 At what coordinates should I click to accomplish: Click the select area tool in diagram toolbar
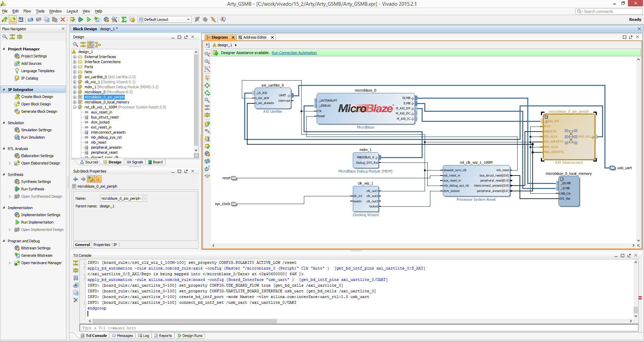207,78
